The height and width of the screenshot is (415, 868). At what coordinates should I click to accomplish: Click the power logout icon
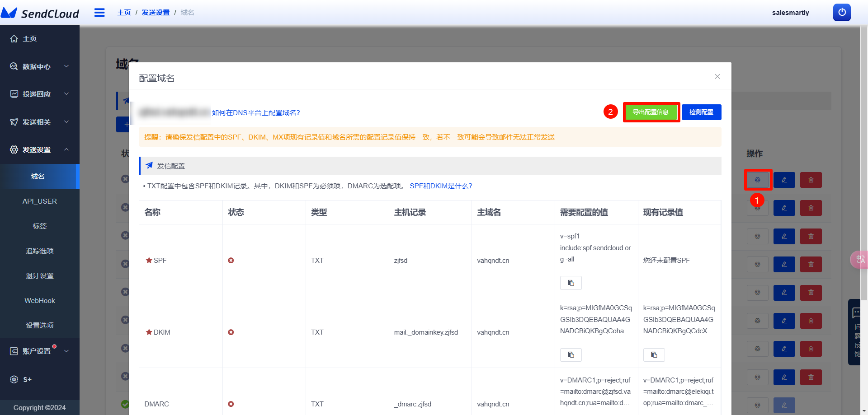tap(842, 13)
